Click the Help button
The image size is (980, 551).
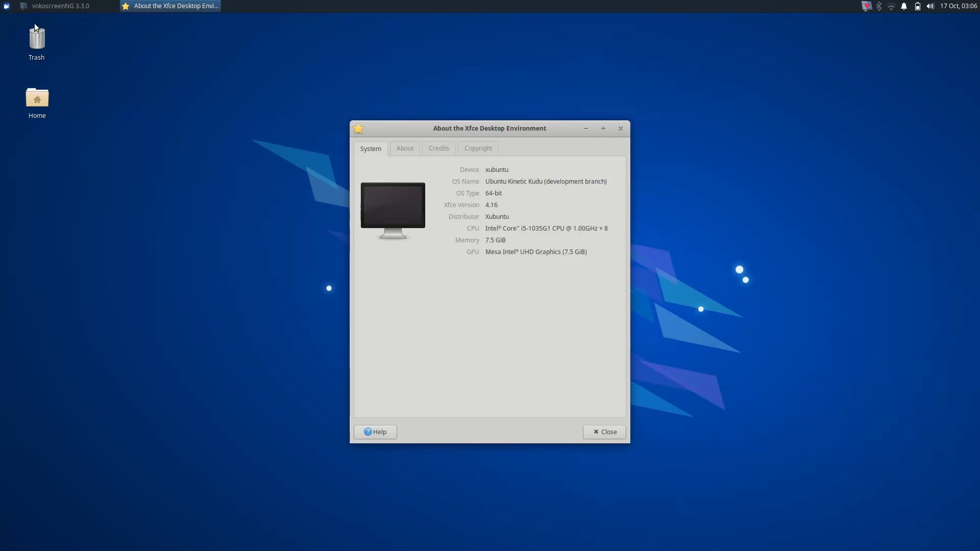point(375,432)
